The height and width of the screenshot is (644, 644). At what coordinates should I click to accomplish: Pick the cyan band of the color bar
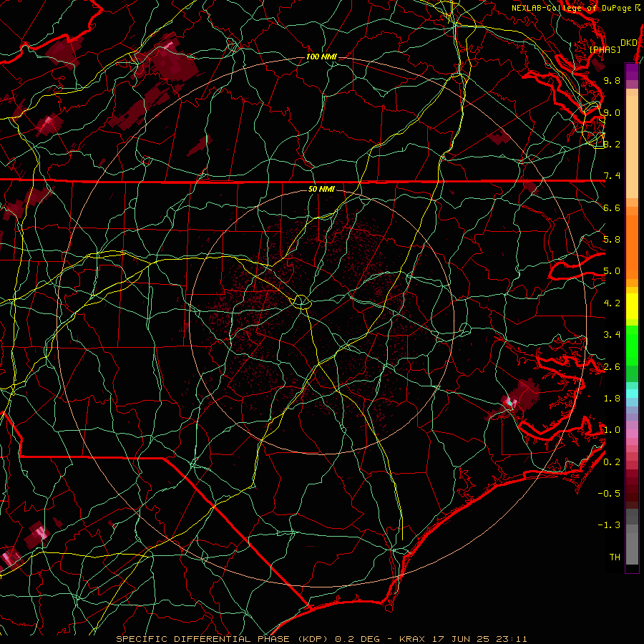632,394
